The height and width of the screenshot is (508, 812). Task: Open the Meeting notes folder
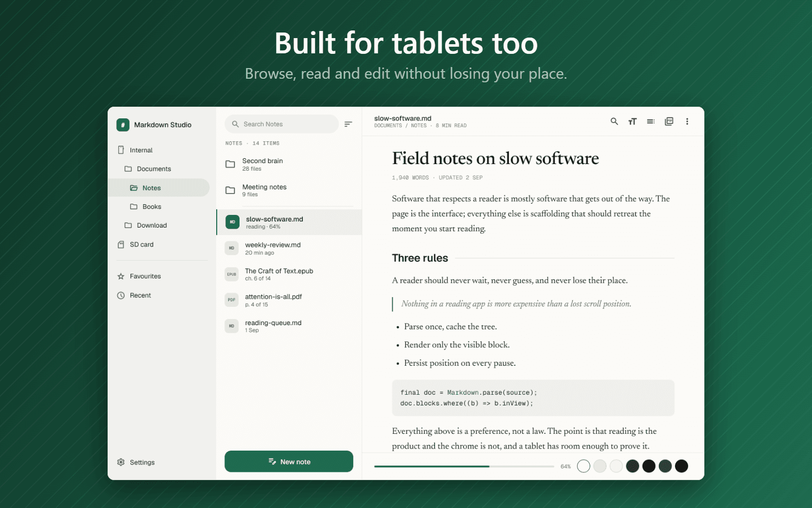pyautogui.click(x=289, y=190)
